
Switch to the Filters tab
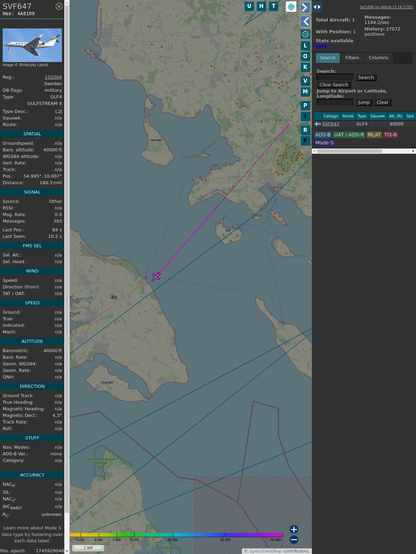click(352, 58)
